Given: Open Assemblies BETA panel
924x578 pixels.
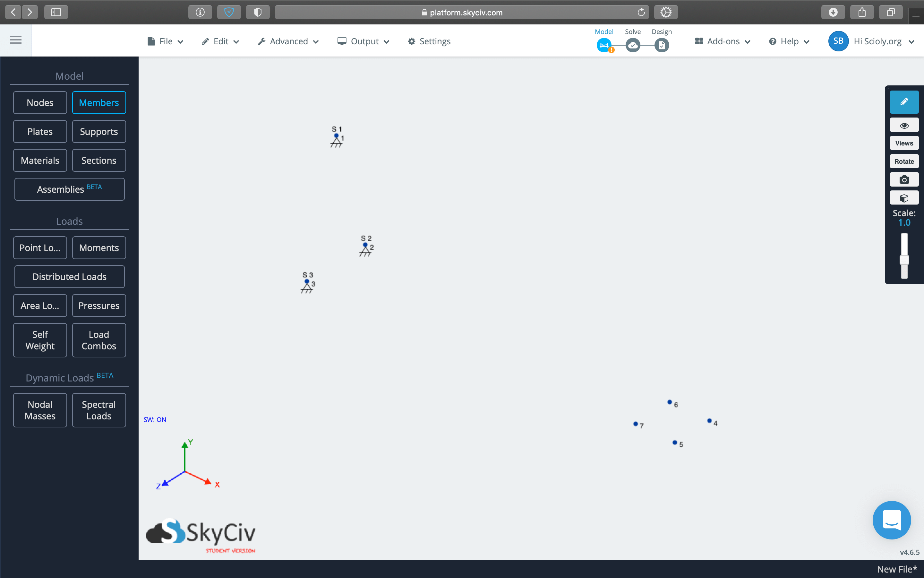Looking at the screenshot, I should (70, 189).
